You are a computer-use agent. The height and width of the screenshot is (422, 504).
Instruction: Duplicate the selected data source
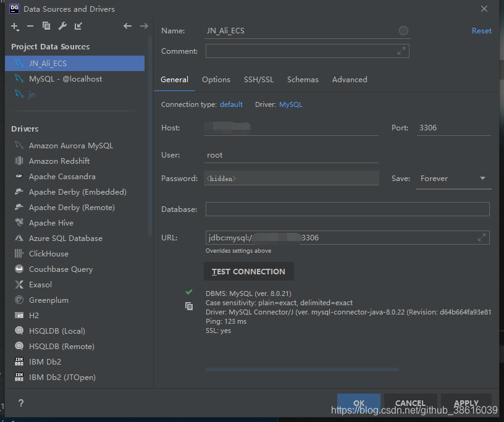tap(46, 26)
